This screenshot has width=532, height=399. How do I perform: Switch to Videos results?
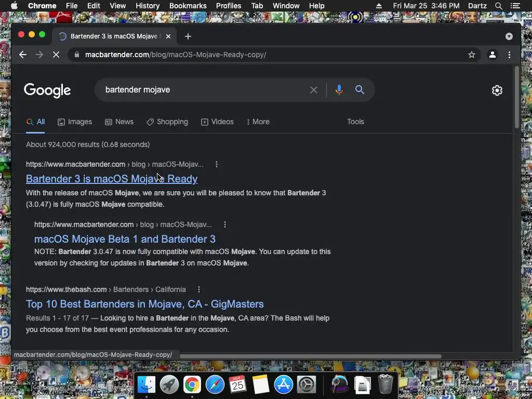click(218, 122)
